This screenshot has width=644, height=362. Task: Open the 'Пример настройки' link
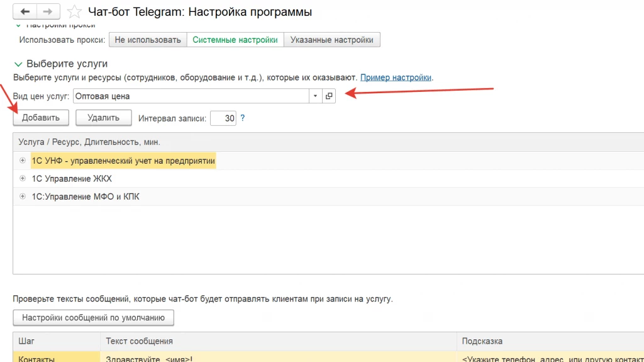click(x=396, y=77)
